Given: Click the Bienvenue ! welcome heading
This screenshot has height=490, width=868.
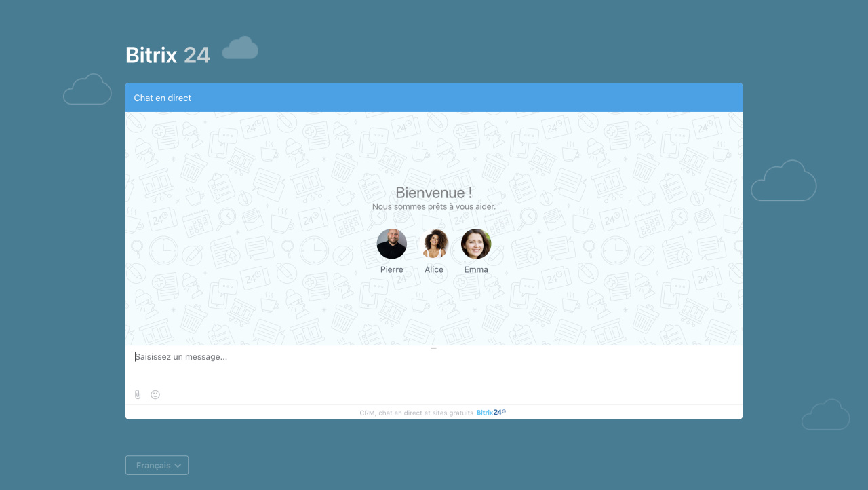Looking at the screenshot, I should coord(434,193).
